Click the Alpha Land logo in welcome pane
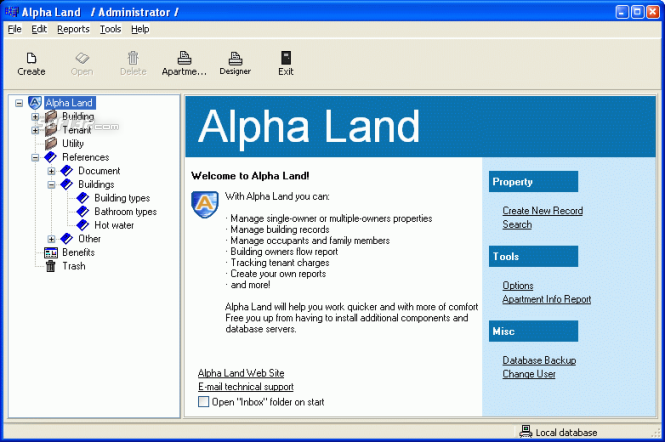This screenshot has height=442, width=665. tap(205, 204)
